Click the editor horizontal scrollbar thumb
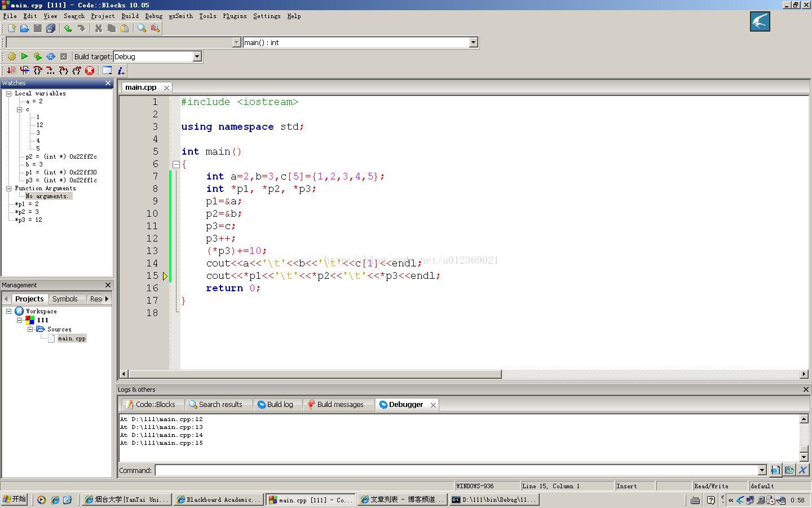 click(x=315, y=374)
